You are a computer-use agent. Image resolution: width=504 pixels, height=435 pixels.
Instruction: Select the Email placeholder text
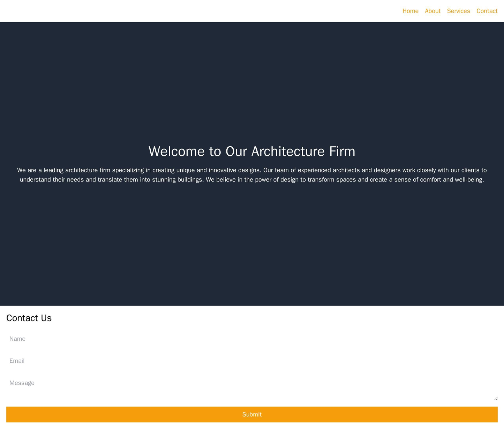click(x=17, y=361)
